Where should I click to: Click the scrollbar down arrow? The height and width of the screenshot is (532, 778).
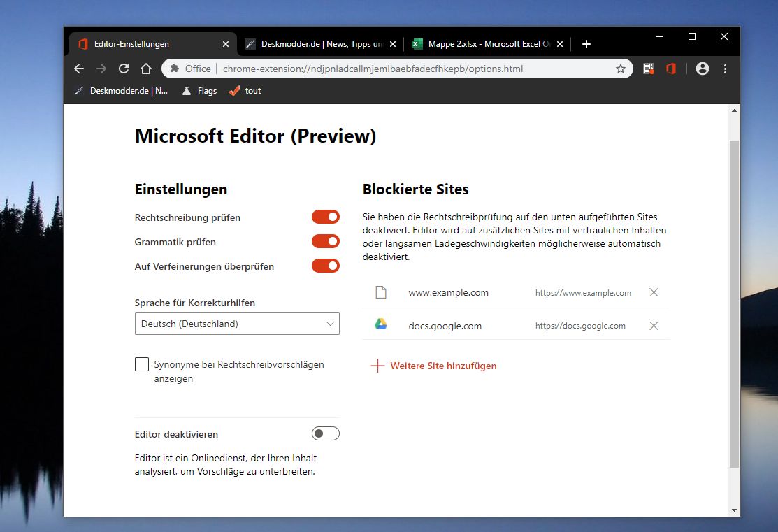point(735,510)
